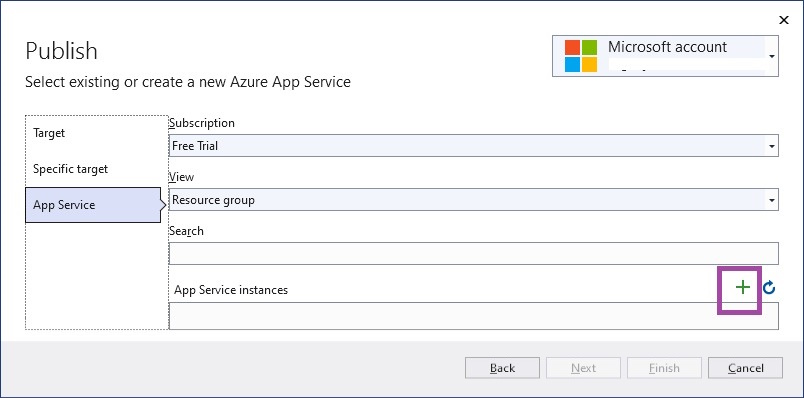
Task: Click the Finish button
Action: pyautogui.click(x=664, y=368)
